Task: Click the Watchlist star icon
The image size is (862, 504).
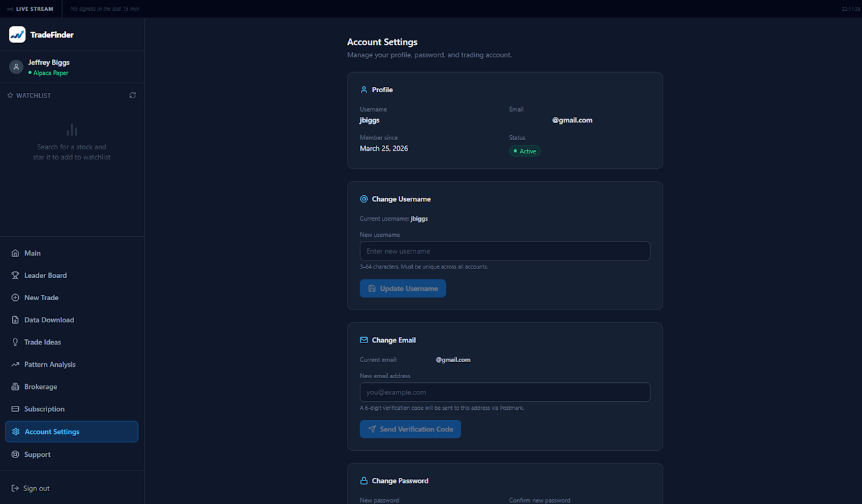Action: (x=10, y=96)
